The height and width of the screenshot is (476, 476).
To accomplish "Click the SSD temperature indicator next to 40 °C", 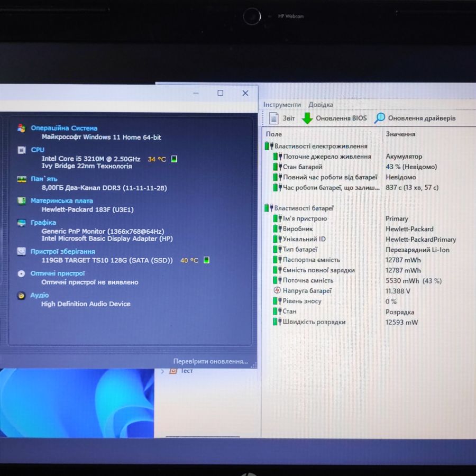I will tap(206, 260).
